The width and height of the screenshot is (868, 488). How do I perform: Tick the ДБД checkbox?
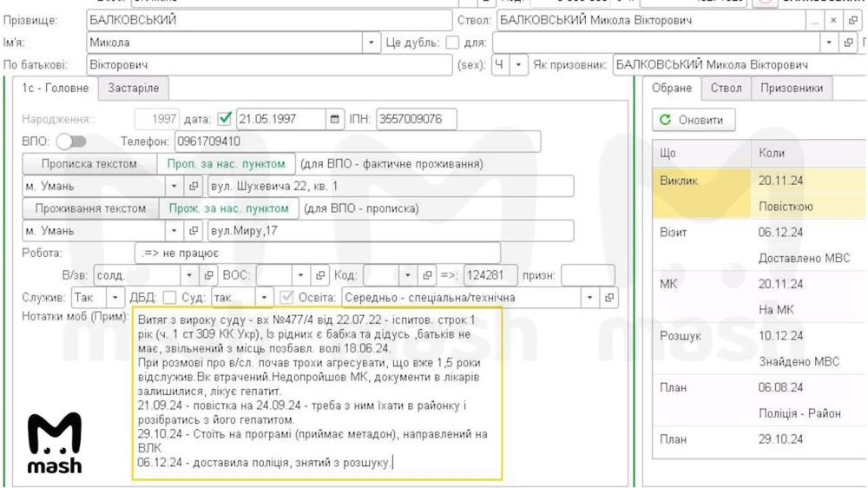tap(169, 298)
